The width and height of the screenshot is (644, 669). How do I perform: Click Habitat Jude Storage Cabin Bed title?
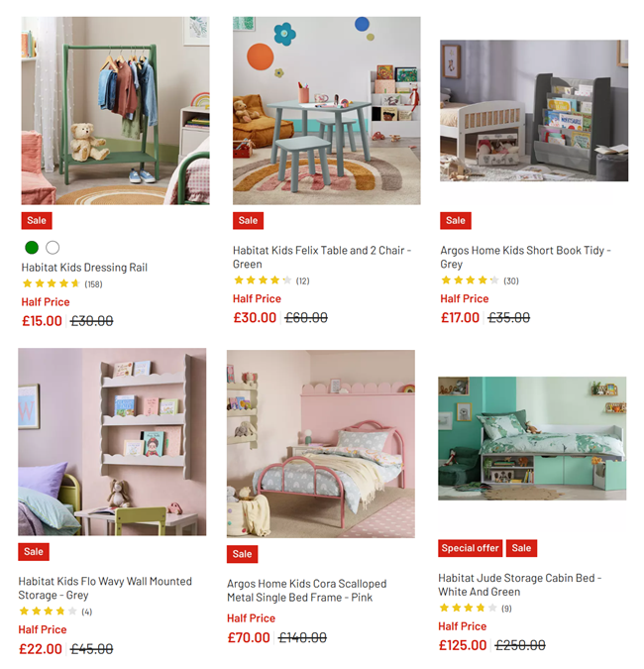tap(520, 585)
